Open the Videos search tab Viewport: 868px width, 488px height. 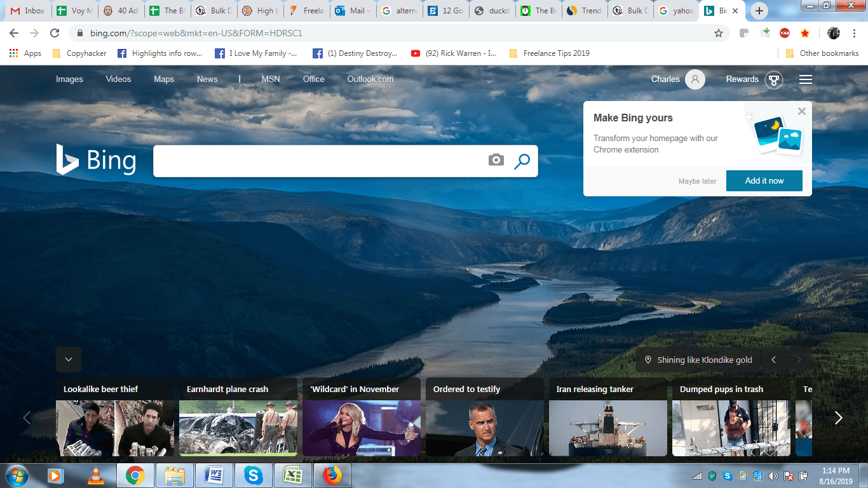coord(118,79)
